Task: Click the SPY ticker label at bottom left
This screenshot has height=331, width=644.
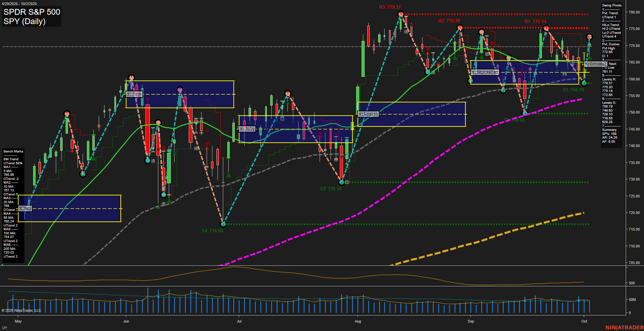Action: click(x=5, y=328)
